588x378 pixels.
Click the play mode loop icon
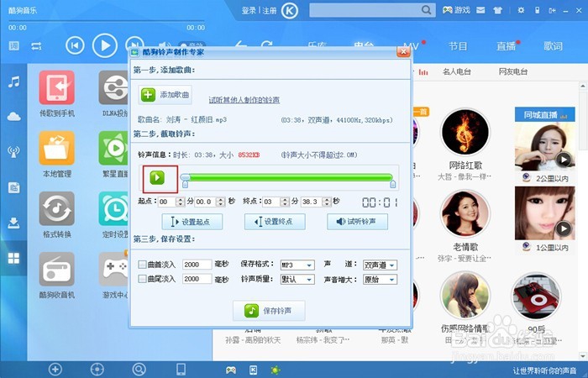pyautogui.click(x=36, y=46)
